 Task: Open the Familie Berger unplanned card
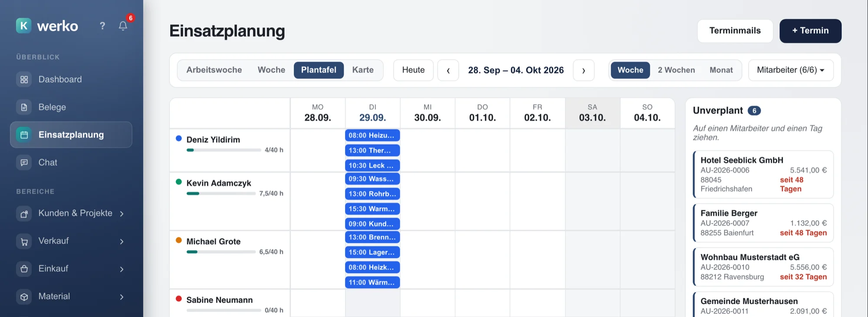(763, 223)
